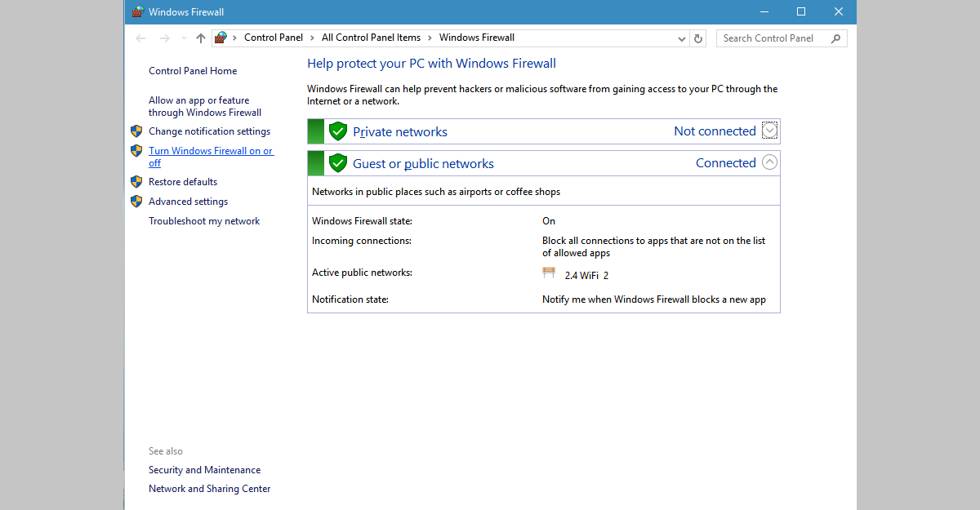Select All Control Panel Items breadcrumb
The image size is (980, 510).
[x=372, y=38]
